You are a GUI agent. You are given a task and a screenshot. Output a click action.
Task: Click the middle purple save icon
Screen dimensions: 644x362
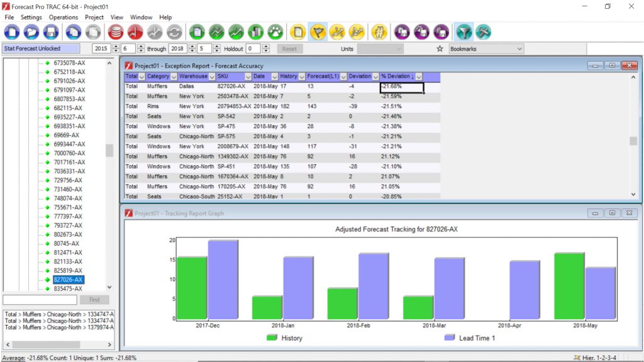point(422,32)
